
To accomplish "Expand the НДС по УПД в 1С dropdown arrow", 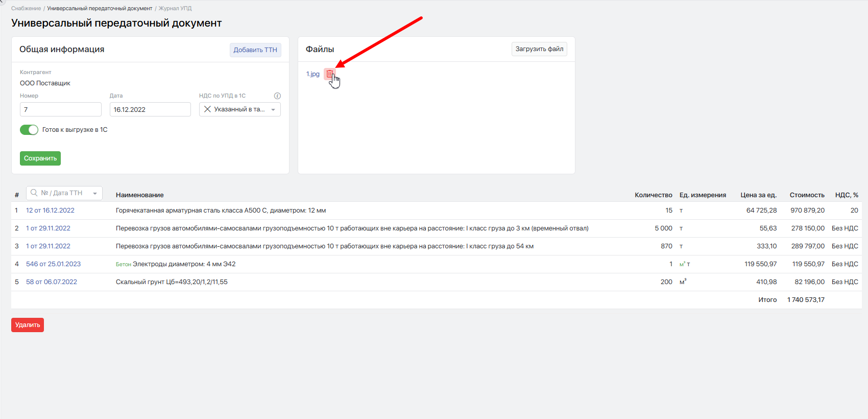I will click(x=273, y=109).
